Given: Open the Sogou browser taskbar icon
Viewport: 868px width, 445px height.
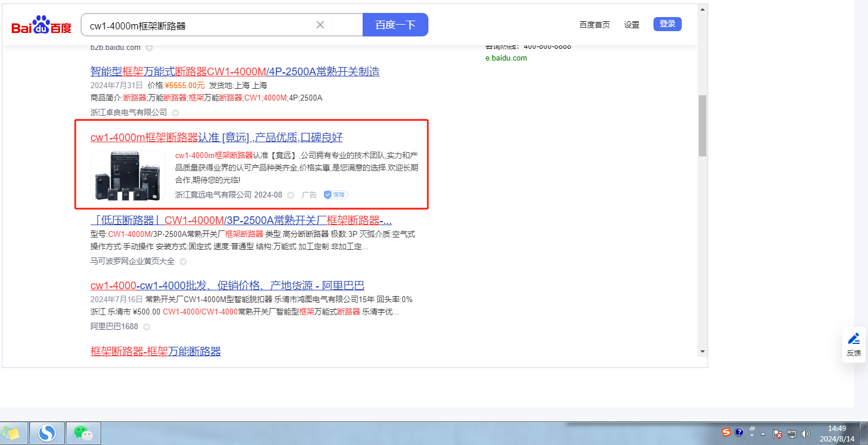Looking at the screenshot, I should click(x=46, y=433).
